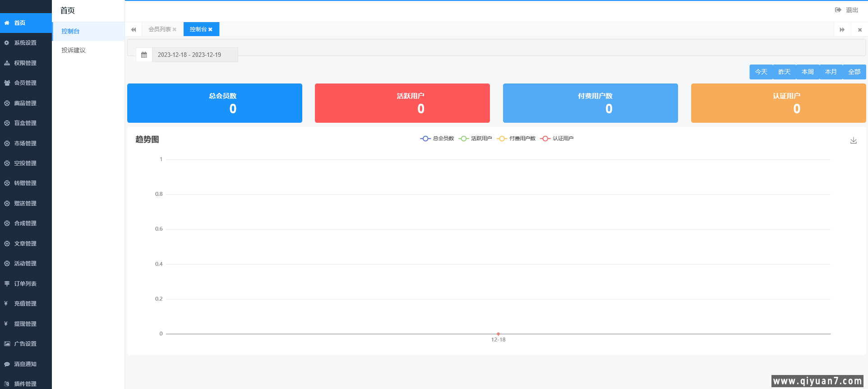Download the trend chart image
Viewport: 868px width, 389px height.
pos(853,141)
